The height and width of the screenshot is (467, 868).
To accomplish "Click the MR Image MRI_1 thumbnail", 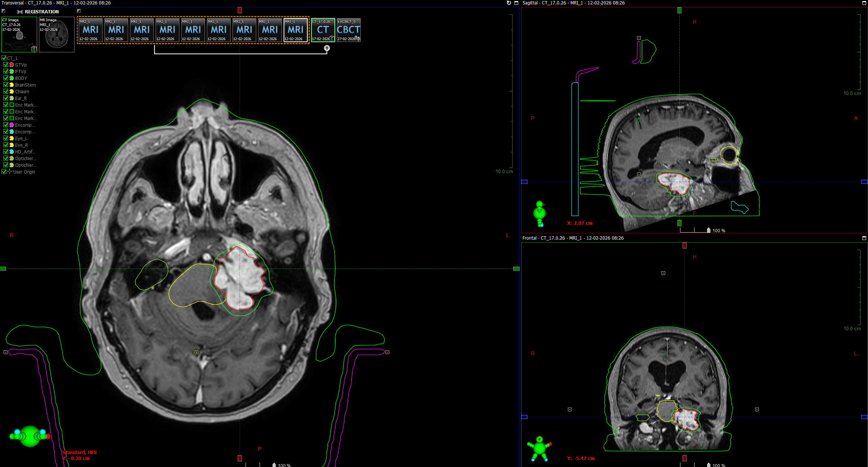I will point(56,35).
